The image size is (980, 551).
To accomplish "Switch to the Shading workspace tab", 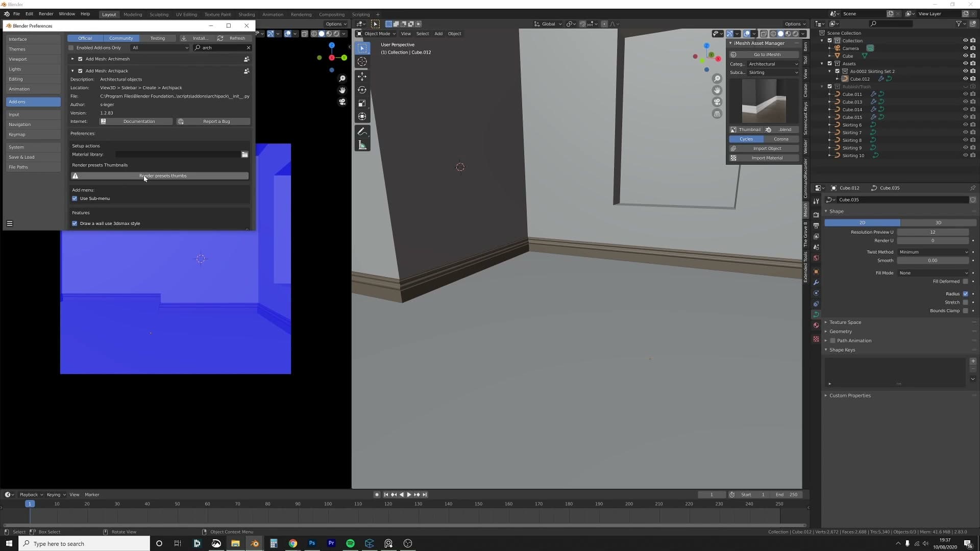I will pos(247,14).
